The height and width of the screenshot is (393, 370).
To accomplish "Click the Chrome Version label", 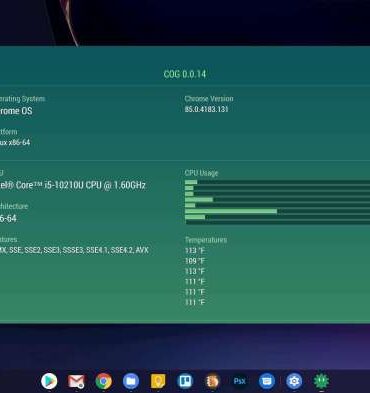I will pos(209,99).
